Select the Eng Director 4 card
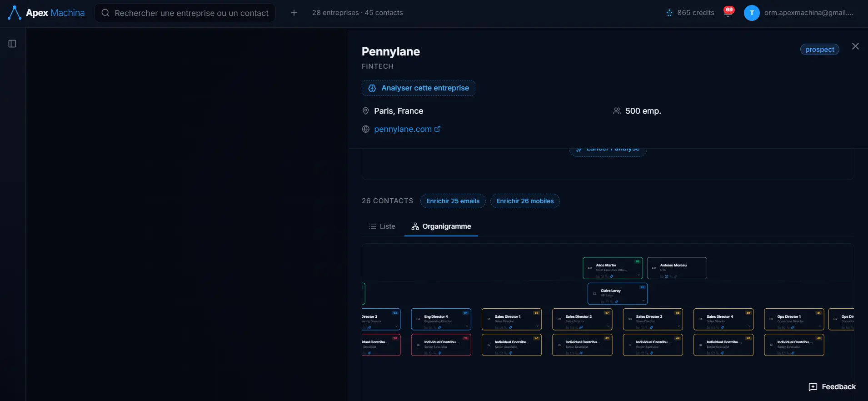 [x=441, y=319]
